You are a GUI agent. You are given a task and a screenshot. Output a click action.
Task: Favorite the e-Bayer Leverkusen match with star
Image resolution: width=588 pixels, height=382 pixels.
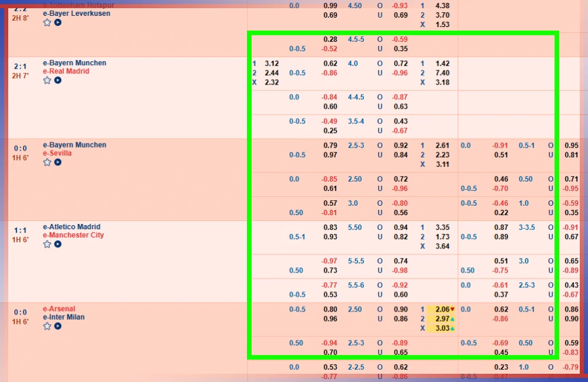click(x=47, y=22)
